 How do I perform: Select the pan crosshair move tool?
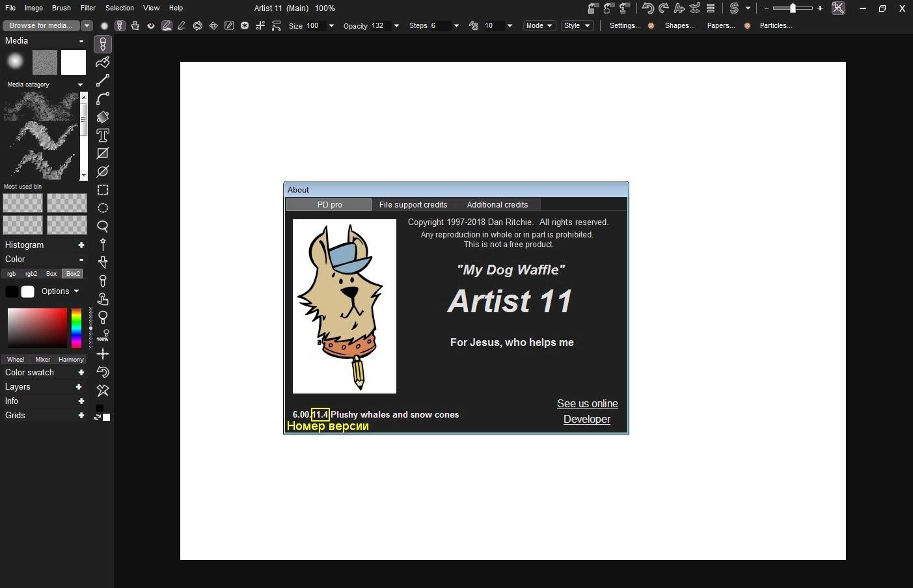(x=103, y=354)
